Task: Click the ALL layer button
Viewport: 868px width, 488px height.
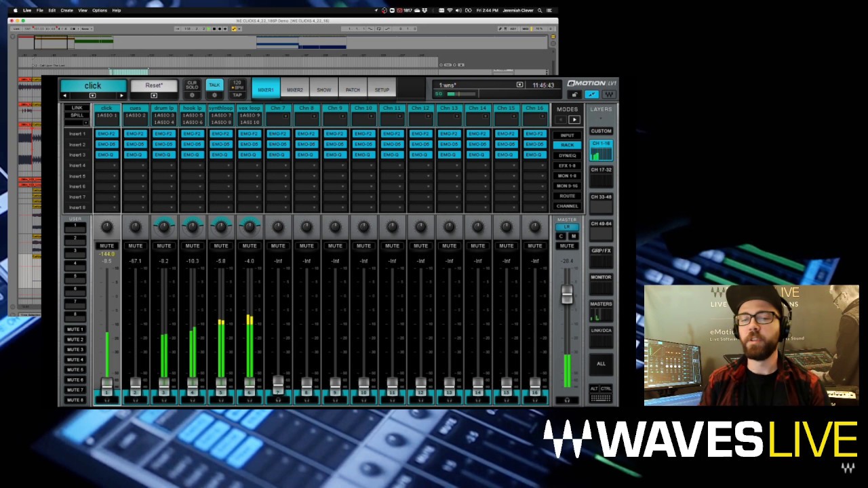Action: tap(601, 364)
